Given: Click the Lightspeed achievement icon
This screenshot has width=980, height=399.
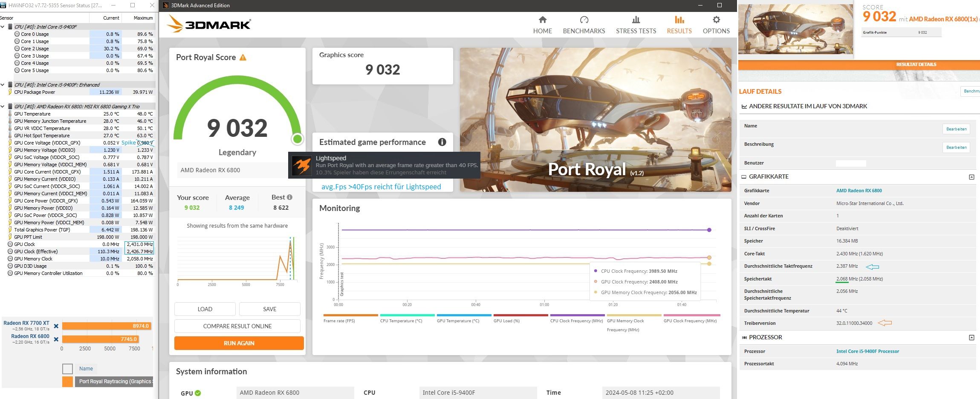Looking at the screenshot, I should coord(302,165).
